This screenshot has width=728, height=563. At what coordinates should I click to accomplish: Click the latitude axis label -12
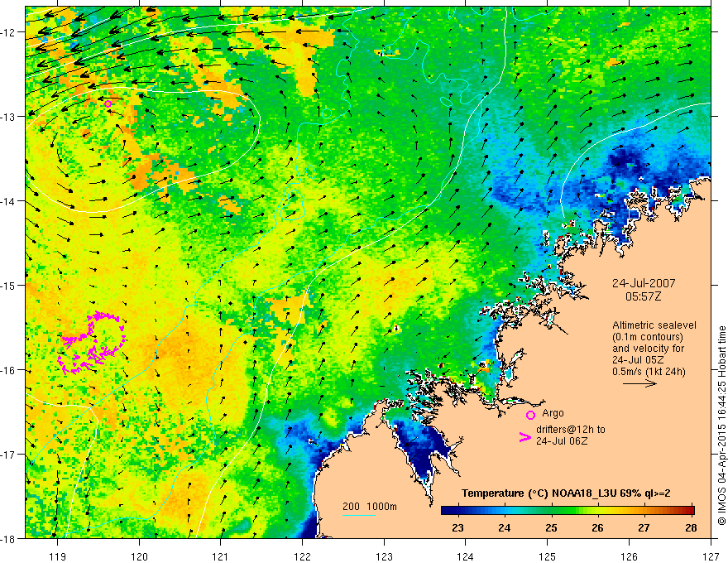tap(9, 32)
